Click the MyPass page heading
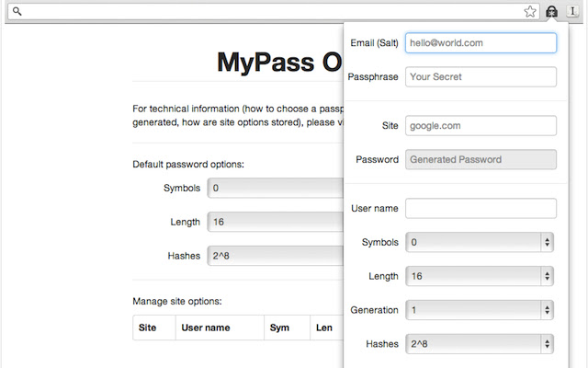The width and height of the screenshot is (588, 368). (x=279, y=62)
